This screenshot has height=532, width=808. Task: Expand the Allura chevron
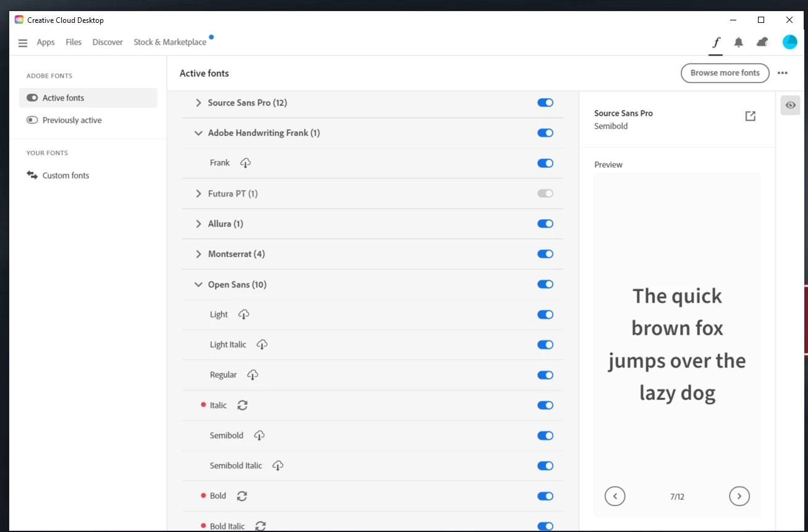[x=198, y=224]
